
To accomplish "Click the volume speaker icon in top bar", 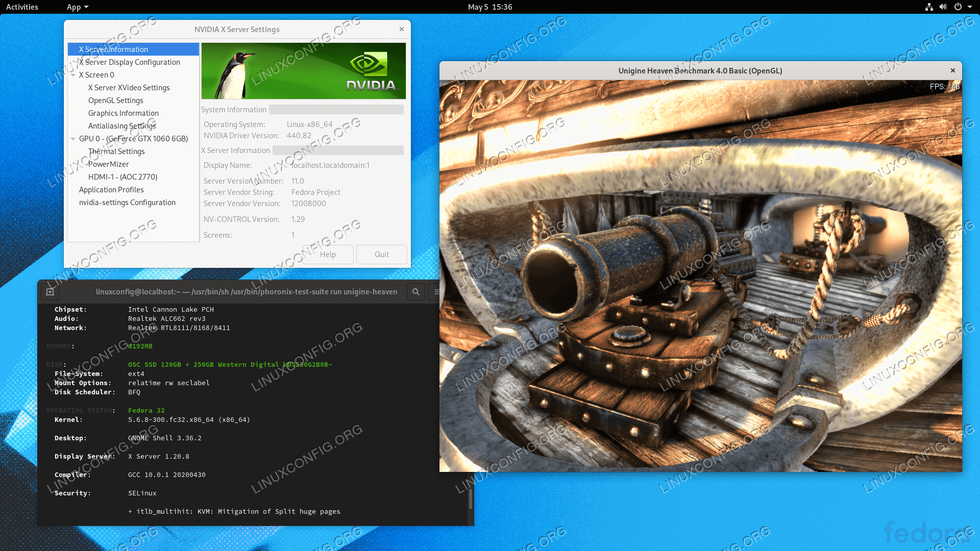I will 943,7.
